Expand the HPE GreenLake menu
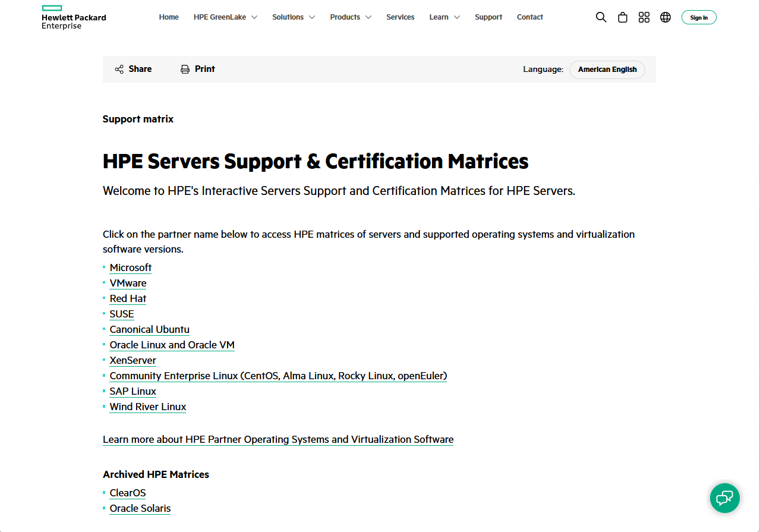 (225, 17)
